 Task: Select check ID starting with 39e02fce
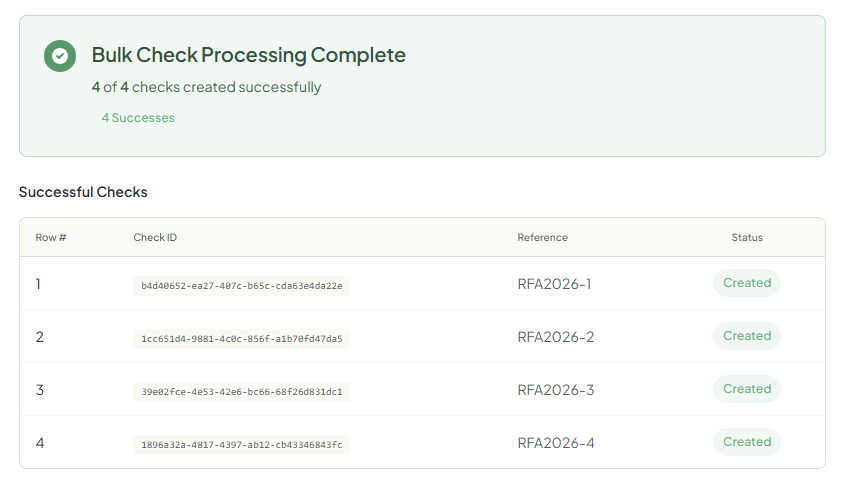(x=242, y=391)
